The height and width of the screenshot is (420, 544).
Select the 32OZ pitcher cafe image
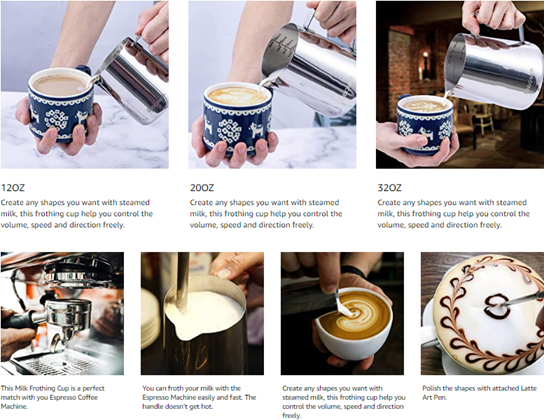pos(460,85)
